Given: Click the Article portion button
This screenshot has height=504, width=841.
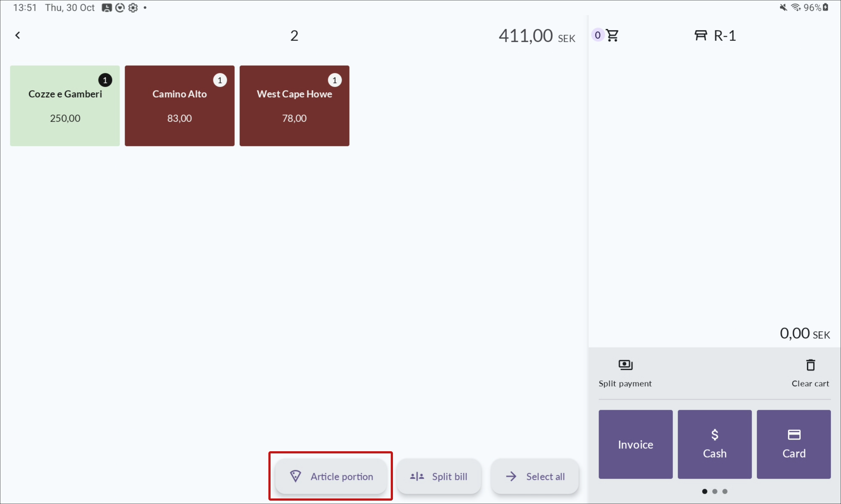Looking at the screenshot, I should coord(331,476).
